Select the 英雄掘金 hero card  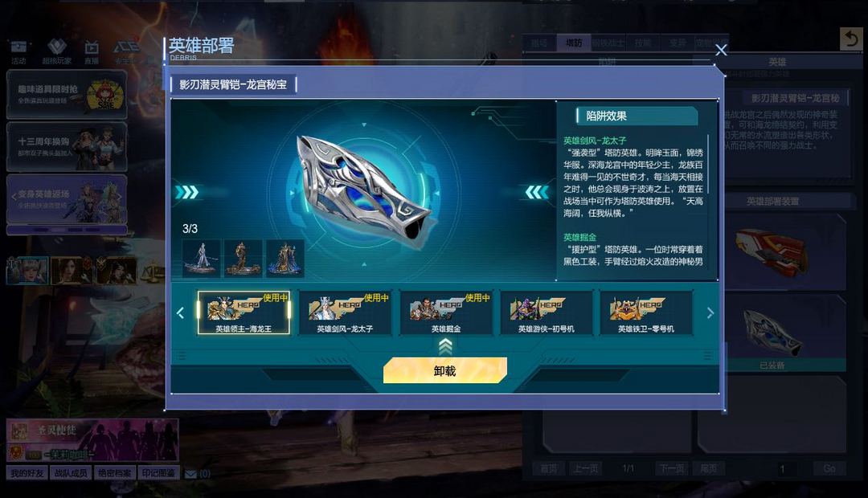tap(445, 312)
